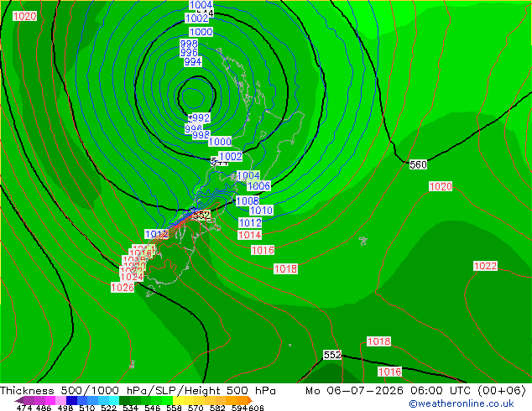Select the magenta legend swatch above 486
The image size is (532, 411).
(x=50, y=400)
